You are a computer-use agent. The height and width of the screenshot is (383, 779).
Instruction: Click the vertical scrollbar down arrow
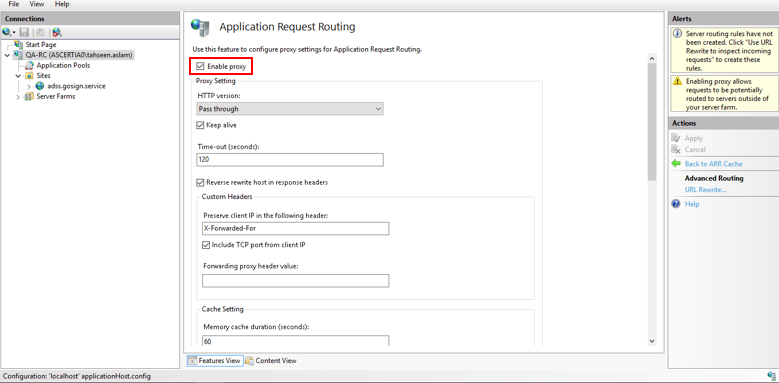[652, 341]
